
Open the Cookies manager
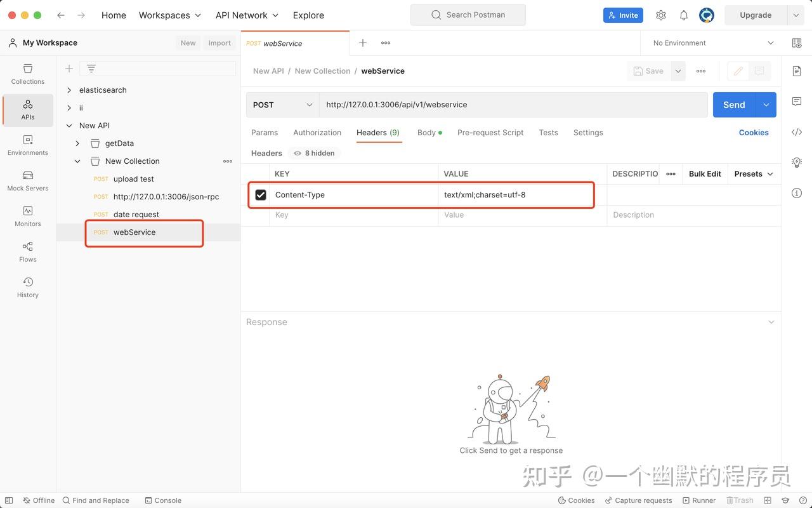pos(754,132)
